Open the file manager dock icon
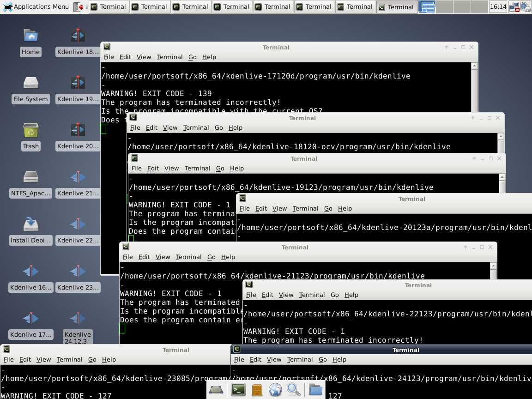 pyautogui.click(x=257, y=390)
